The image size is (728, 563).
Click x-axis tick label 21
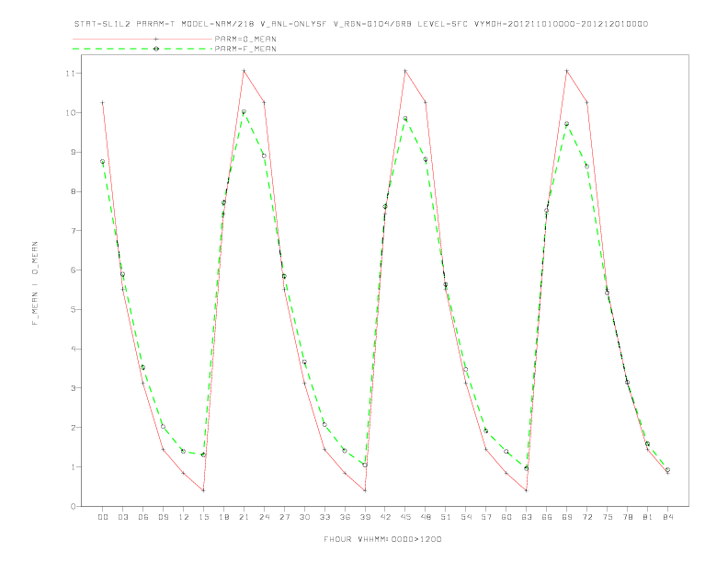(x=244, y=517)
